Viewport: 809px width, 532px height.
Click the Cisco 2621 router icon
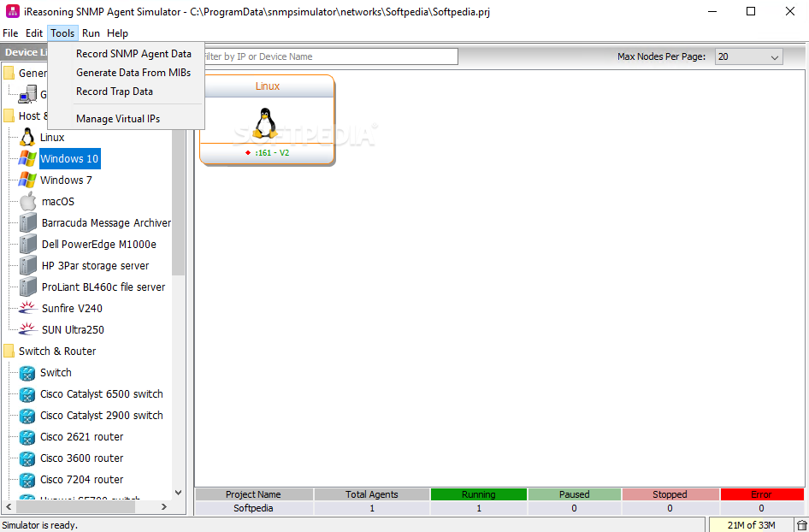(x=27, y=437)
